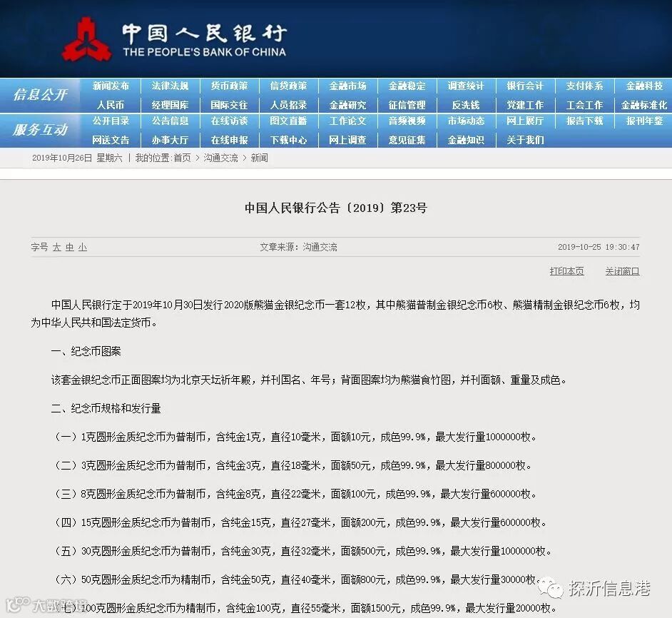Set font size to small 小
This screenshot has height=618, width=672.
(82, 247)
